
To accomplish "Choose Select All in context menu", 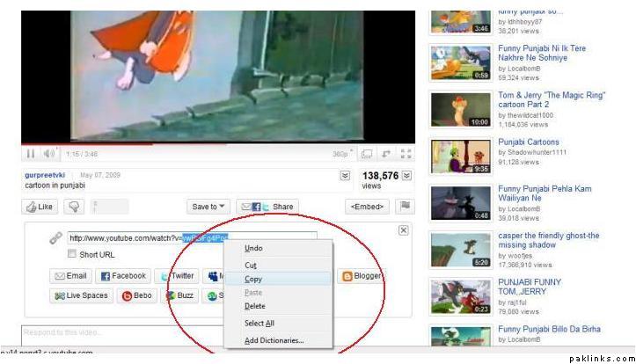I will click(259, 324).
